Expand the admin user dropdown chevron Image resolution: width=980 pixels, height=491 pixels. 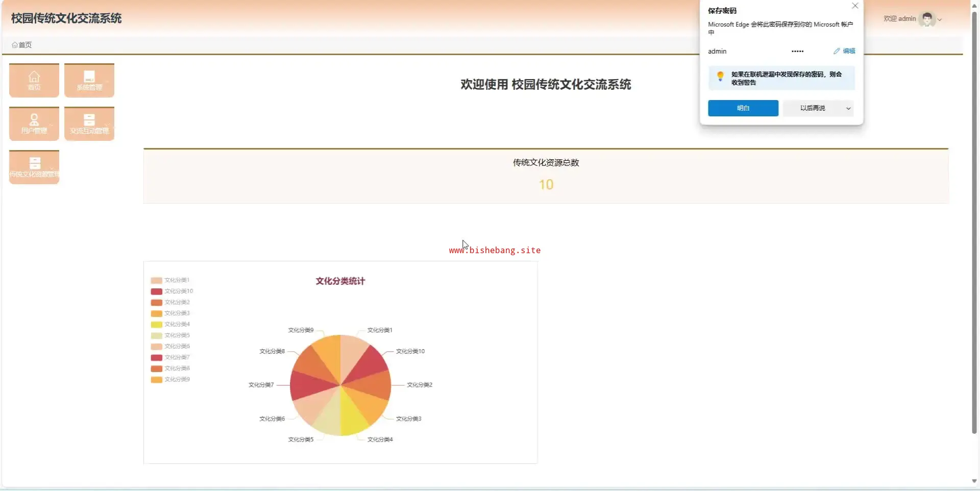(940, 20)
